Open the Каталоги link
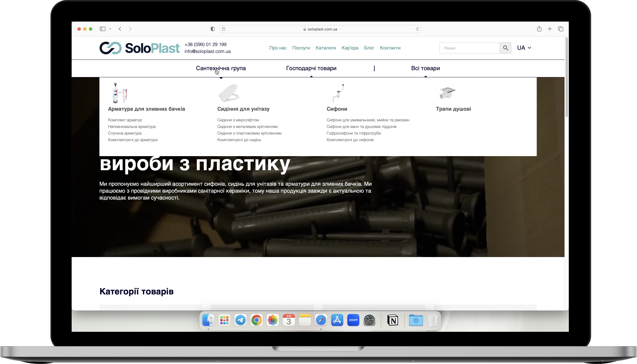The height and width of the screenshot is (364, 637). (x=326, y=48)
